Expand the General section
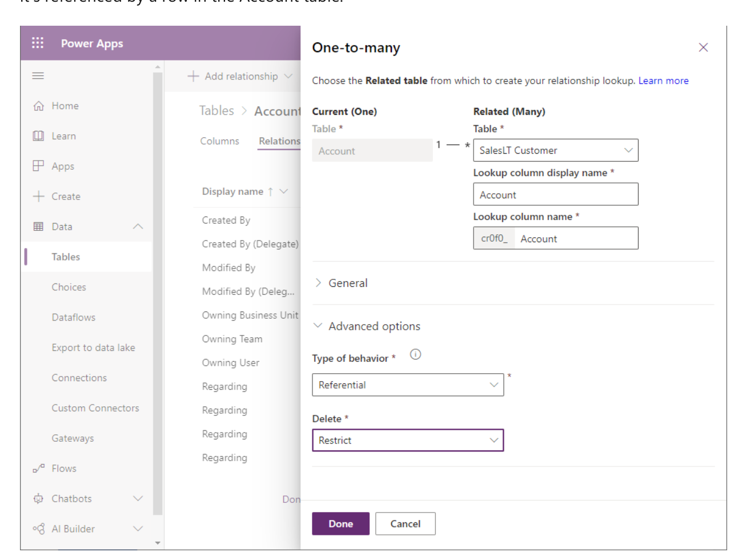Viewport: 746px width, 560px height. click(340, 283)
